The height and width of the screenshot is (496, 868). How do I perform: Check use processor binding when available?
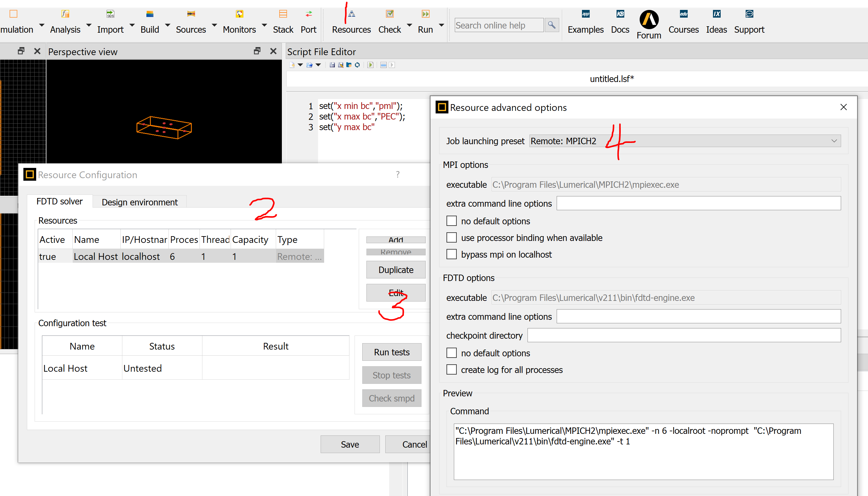[x=451, y=238]
